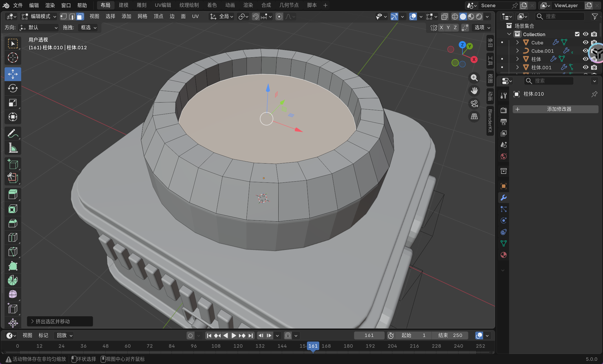Uncheck the Collection exclude checkbox
This screenshot has width=603, height=364.
577,34
